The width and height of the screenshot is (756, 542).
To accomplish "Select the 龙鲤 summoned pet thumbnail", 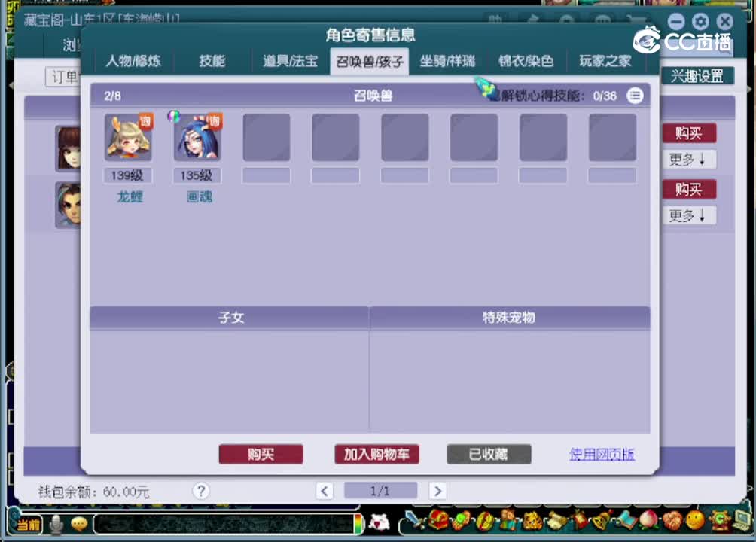I will pyautogui.click(x=128, y=136).
